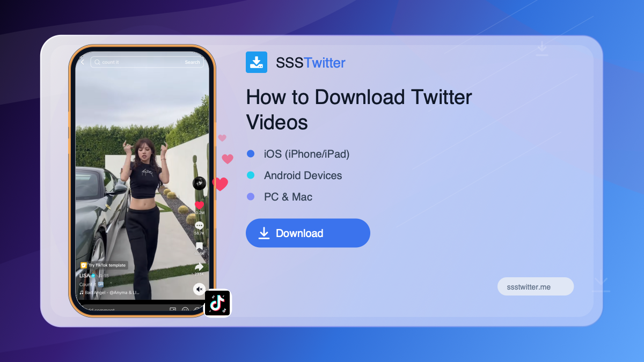Click the arrow icon inside Download button

coord(264,233)
